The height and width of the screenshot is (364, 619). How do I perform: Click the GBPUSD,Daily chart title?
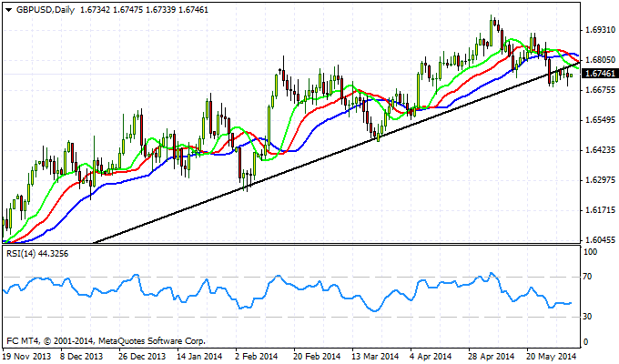click(x=46, y=10)
